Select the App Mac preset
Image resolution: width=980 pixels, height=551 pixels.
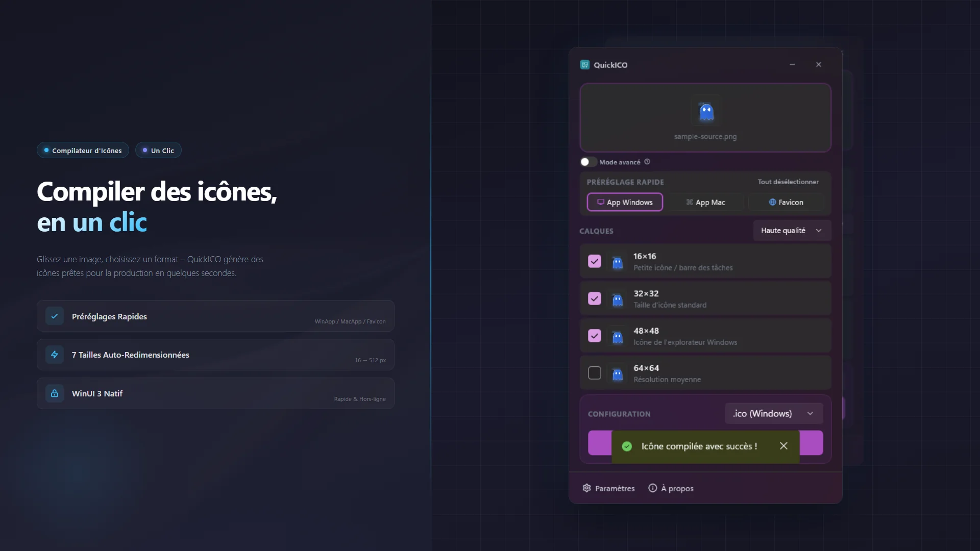[x=705, y=202]
